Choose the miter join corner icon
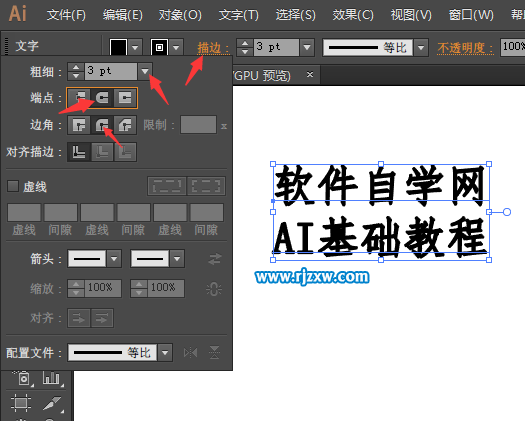The image size is (525, 421). (x=79, y=125)
